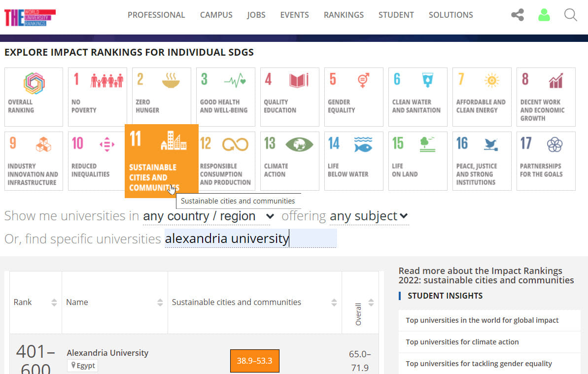Screen dimensions: 588x374
Task: Open SDG 7 Affordable and Clean Energy
Action: [482, 97]
